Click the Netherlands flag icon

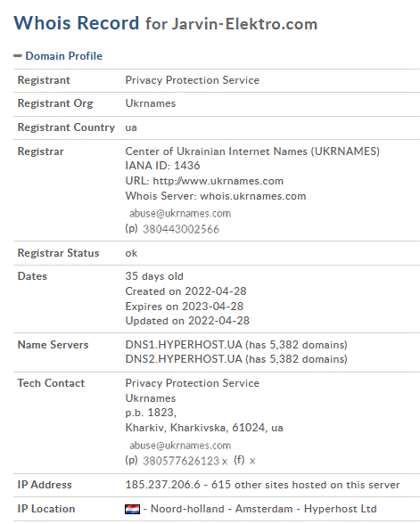tap(132, 509)
